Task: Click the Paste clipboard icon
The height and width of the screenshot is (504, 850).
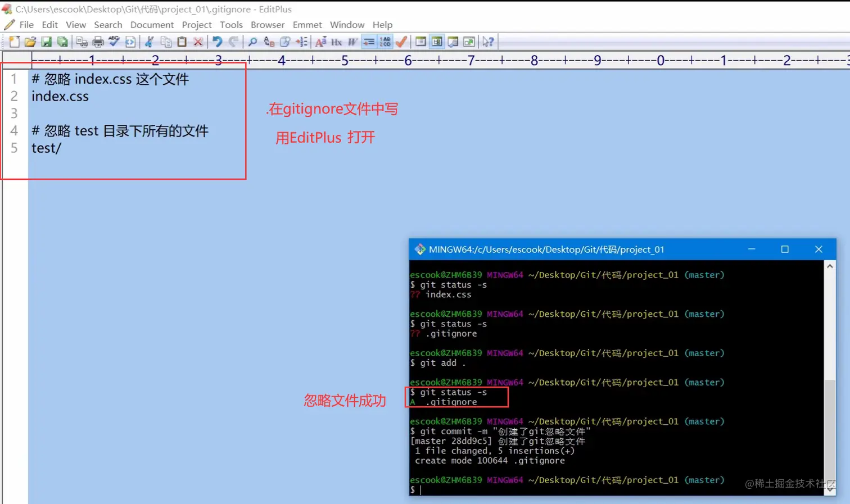Action: [182, 42]
